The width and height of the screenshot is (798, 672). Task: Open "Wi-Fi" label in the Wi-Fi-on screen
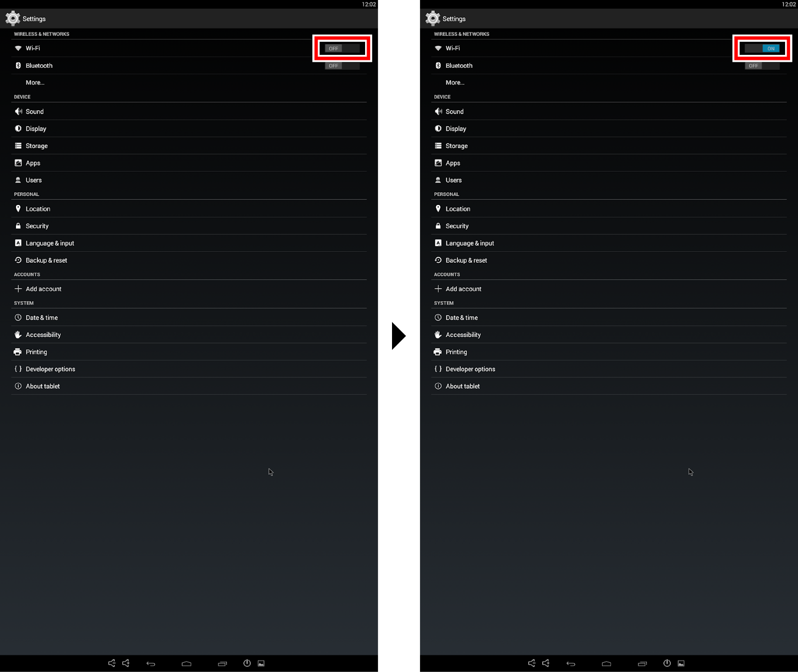[x=453, y=48]
